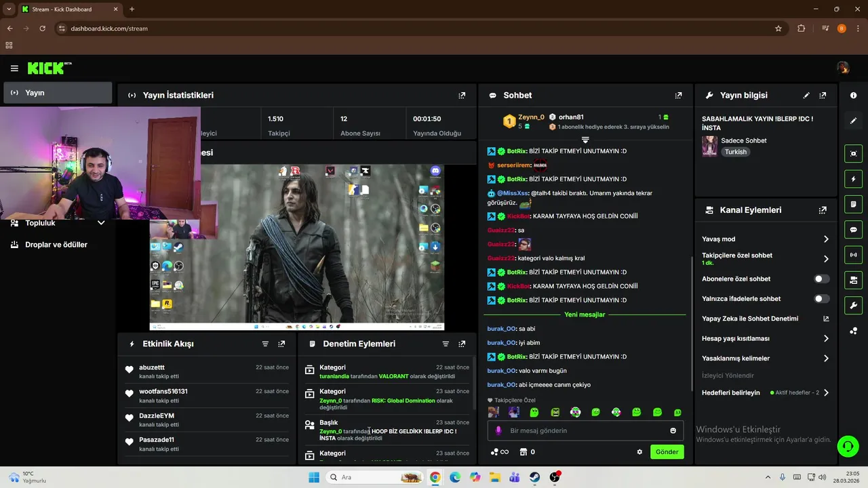Click the address bar URL
868x488 pixels.
109,28
